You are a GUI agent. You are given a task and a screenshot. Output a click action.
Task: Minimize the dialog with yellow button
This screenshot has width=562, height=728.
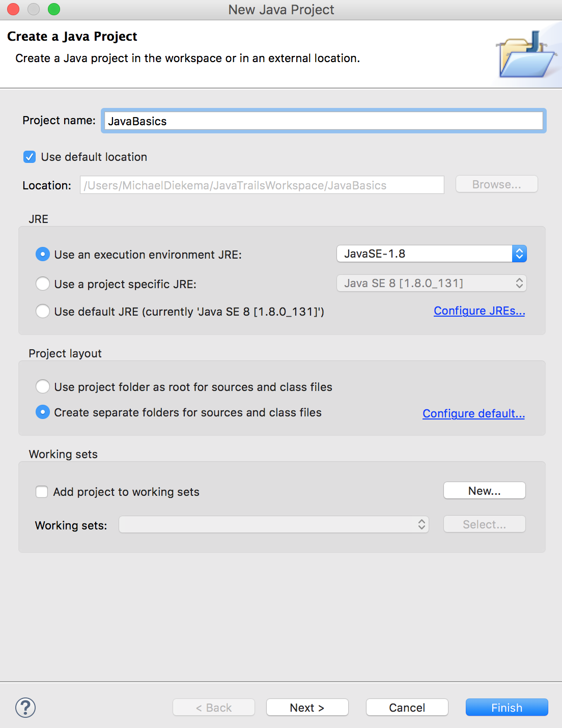33,9
